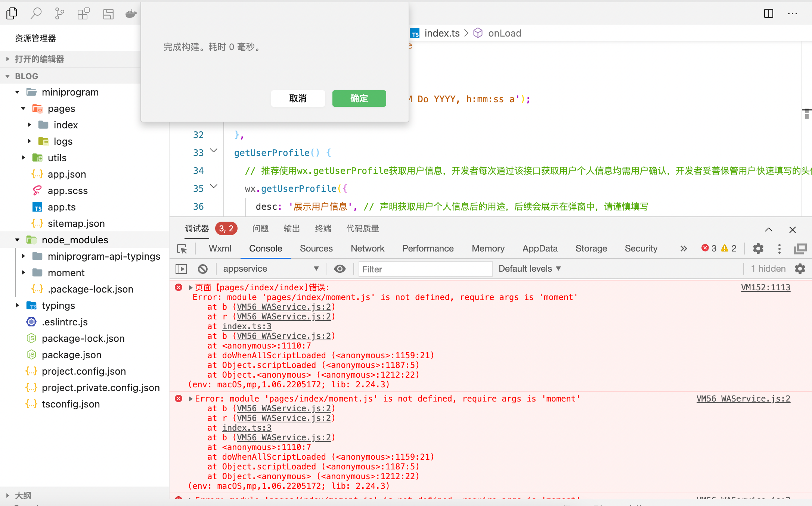The height and width of the screenshot is (506, 812).
Task: Open the Default levels dropdown
Action: pos(530,269)
